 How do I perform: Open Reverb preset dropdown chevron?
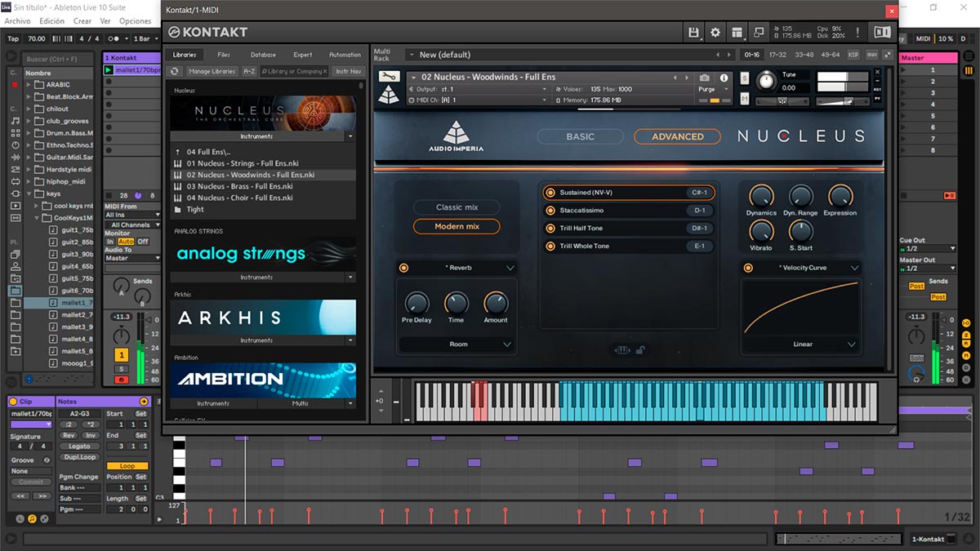(x=510, y=268)
